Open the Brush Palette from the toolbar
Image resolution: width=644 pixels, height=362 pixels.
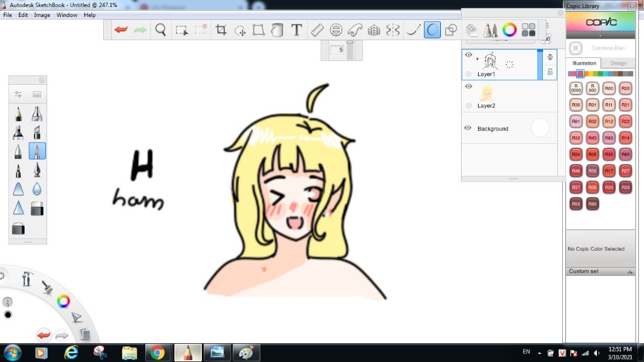point(490,30)
